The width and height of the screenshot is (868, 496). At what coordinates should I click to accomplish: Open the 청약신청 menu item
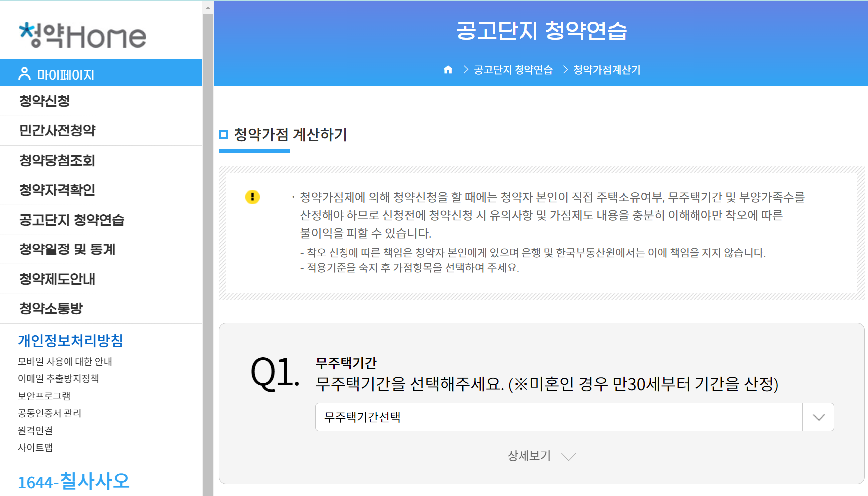click(x=44, y=101)
